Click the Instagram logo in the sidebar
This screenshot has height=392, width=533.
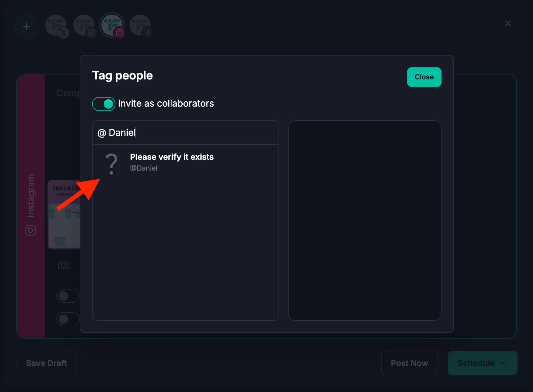click(x=31, y=230)
